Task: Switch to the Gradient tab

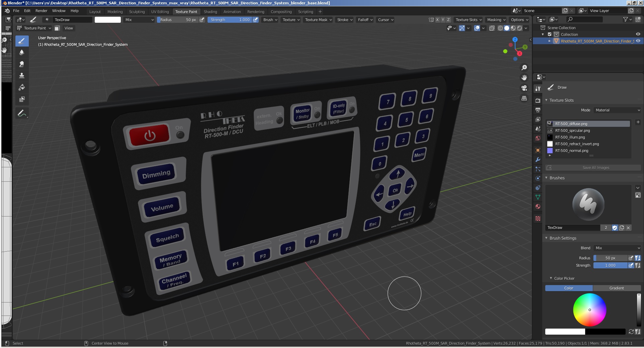Action: [x=617, y=288]
